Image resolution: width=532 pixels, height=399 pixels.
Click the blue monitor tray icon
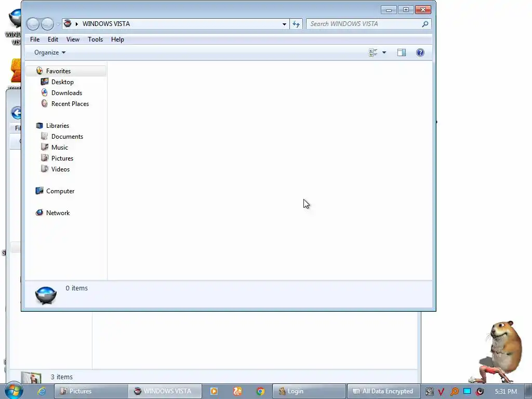tap(467, 391)
